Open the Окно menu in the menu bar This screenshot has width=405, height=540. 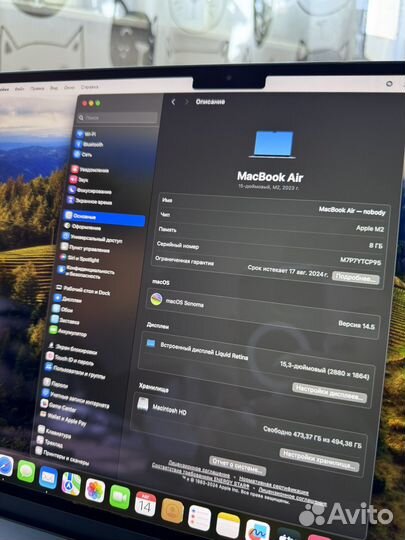click(69, 87)
